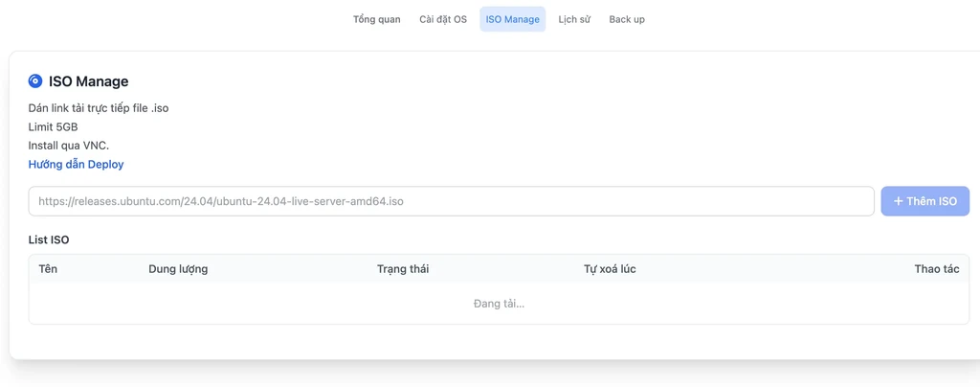The image size is (980, 387).
Task: Click the Thao tác column header
Action: click(937, 269)
